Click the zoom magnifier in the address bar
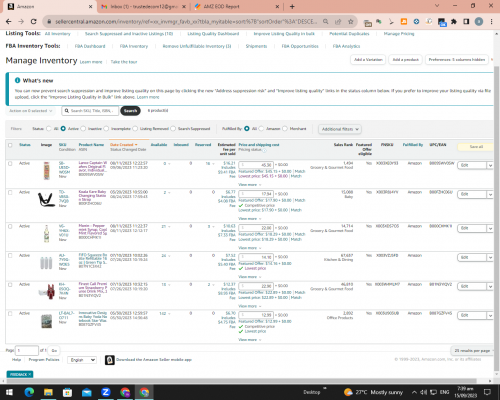 click(x=325, y=21)
